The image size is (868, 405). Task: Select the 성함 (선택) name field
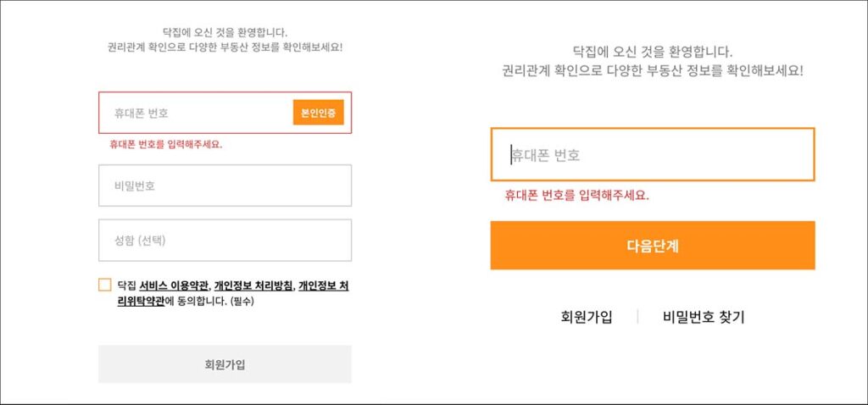coord(225,241)
